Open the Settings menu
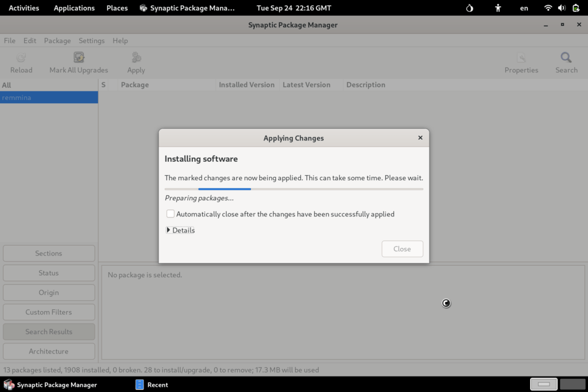This screenshot has height=392, width=588. [91, 41]
